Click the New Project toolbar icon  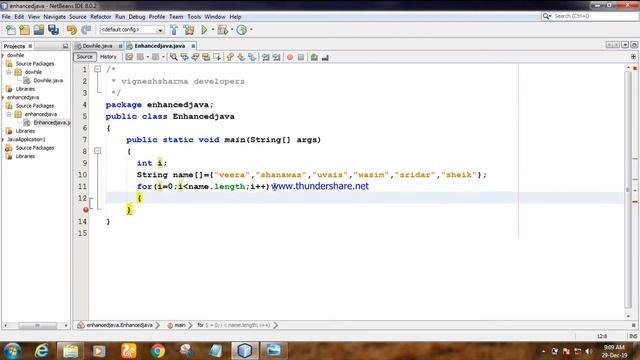click(x=24, y=30)
